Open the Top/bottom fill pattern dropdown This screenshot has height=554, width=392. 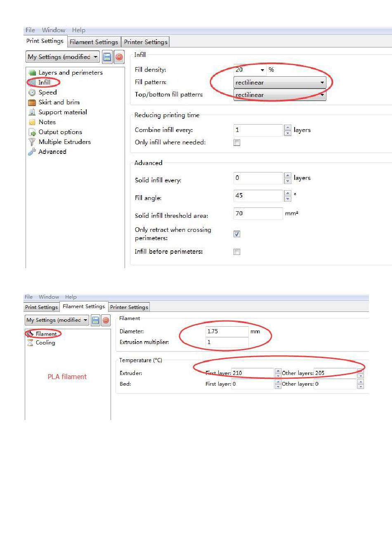[280, 95]
